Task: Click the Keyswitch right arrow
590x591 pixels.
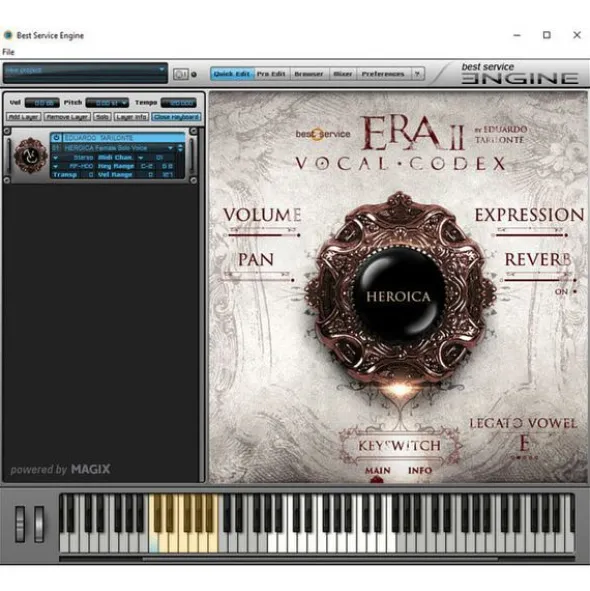Action: point(458,446)
